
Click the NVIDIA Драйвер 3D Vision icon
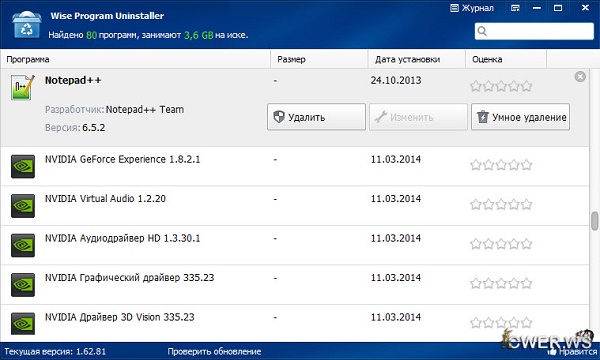[23, 324]
